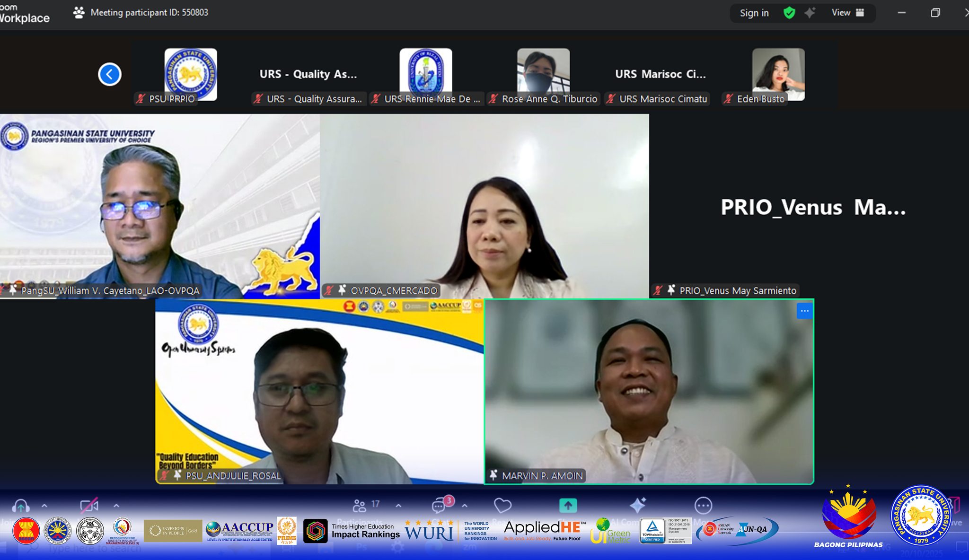Click AI sparkle icon in top bar
969x560 pixels.
point(810,13)
